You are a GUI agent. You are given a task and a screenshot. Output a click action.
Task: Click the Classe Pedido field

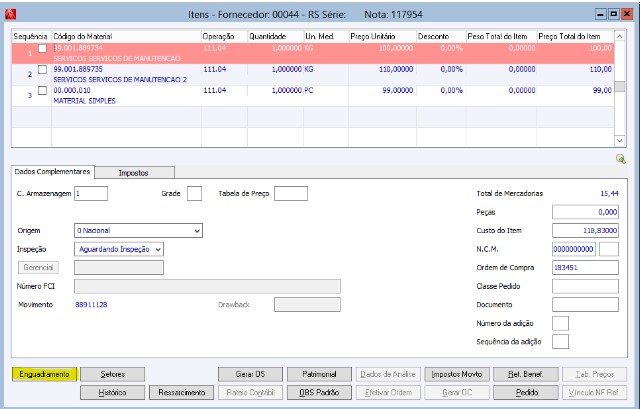point(585,286)
